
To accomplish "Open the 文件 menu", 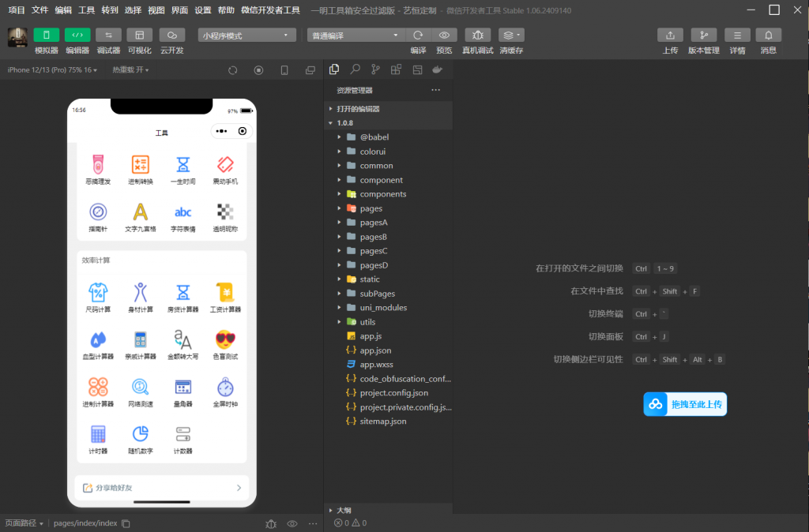I will click(x=40, y=10).
